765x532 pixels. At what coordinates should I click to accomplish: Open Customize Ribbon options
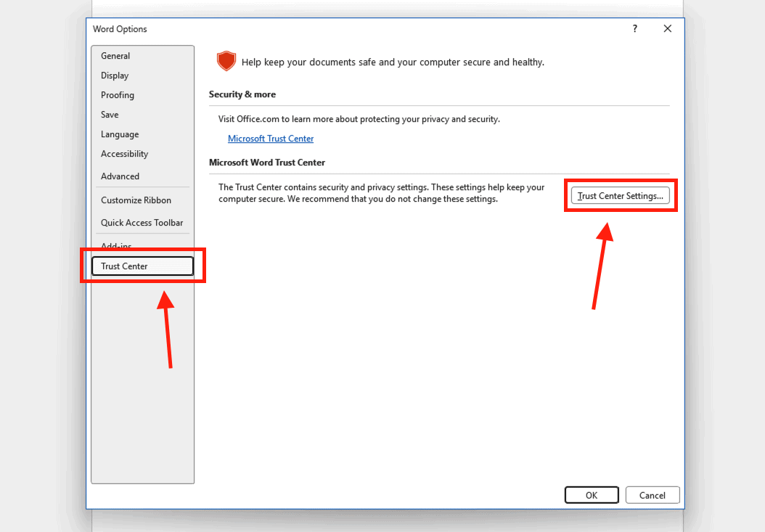tap(142, 200)
